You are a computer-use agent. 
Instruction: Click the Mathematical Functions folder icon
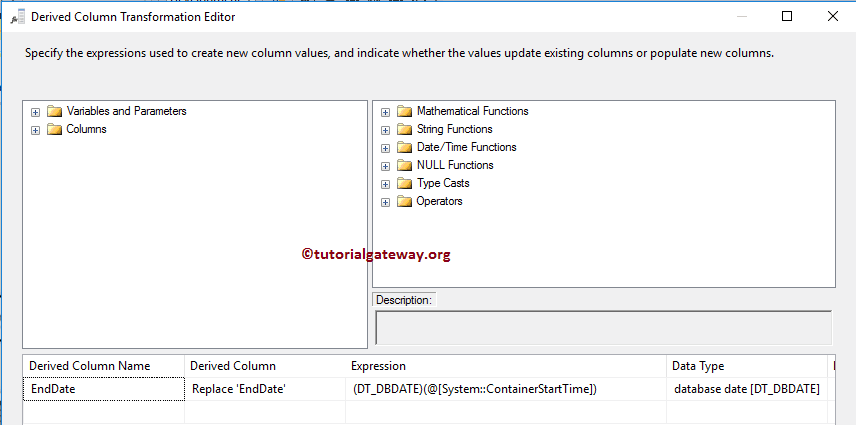[x=404, y=112]
